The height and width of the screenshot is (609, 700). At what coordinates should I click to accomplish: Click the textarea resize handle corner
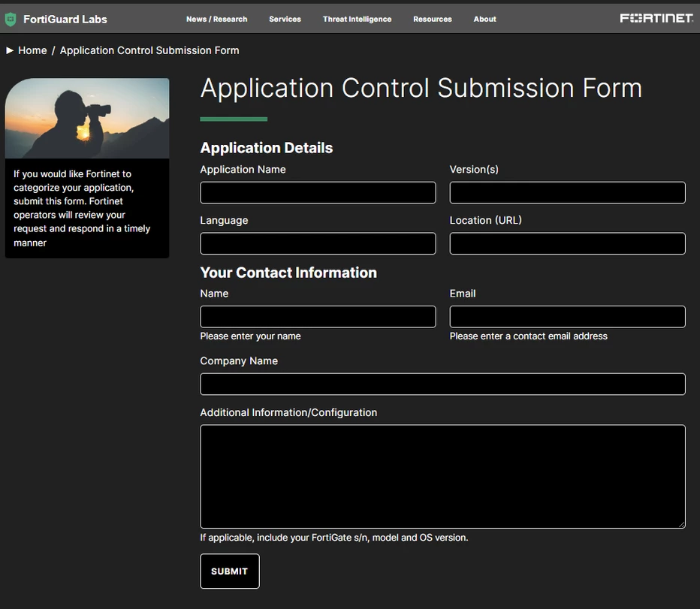point(682,525)
